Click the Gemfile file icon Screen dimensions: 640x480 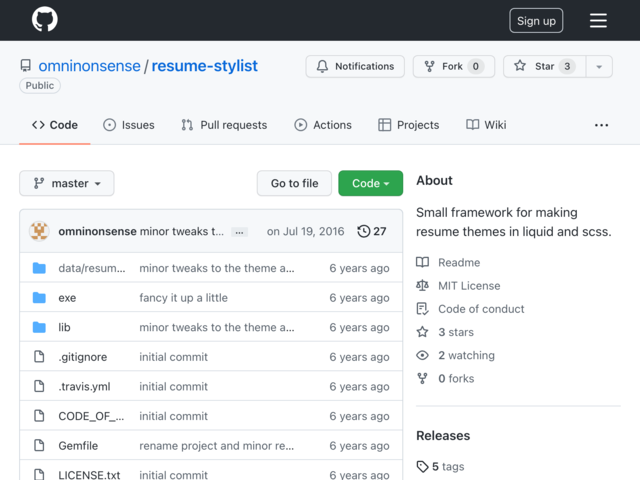39,445
